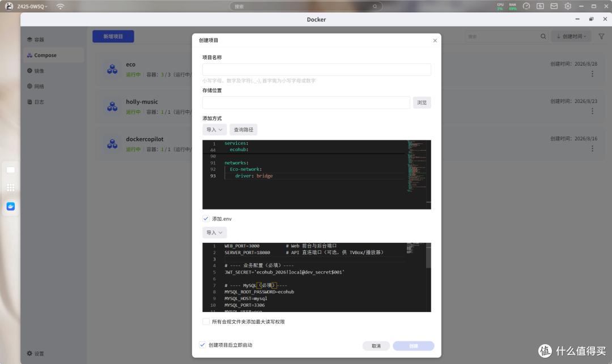This screenshot has height=364, width=612.
Task: Focus the 项目名称 input field
Action: click(x=317, y=70)
